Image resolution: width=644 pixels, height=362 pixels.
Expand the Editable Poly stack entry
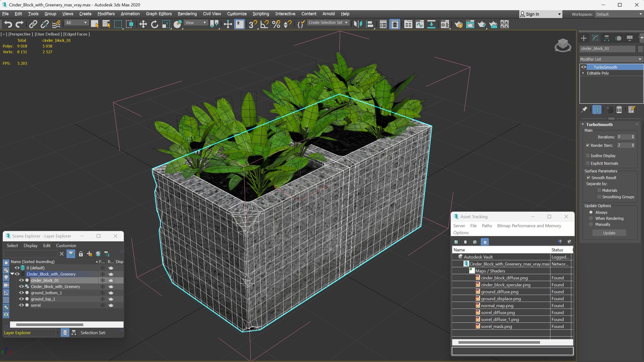583,73
